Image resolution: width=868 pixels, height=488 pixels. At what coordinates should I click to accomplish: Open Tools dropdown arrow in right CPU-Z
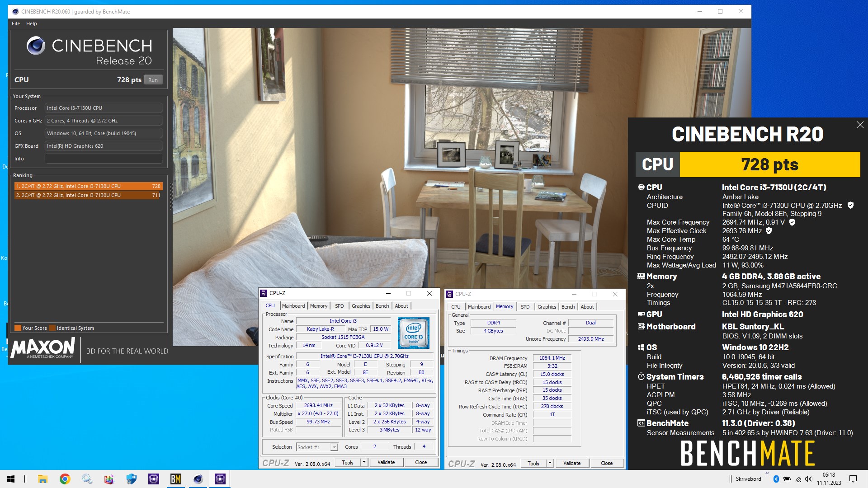(550, 463)
